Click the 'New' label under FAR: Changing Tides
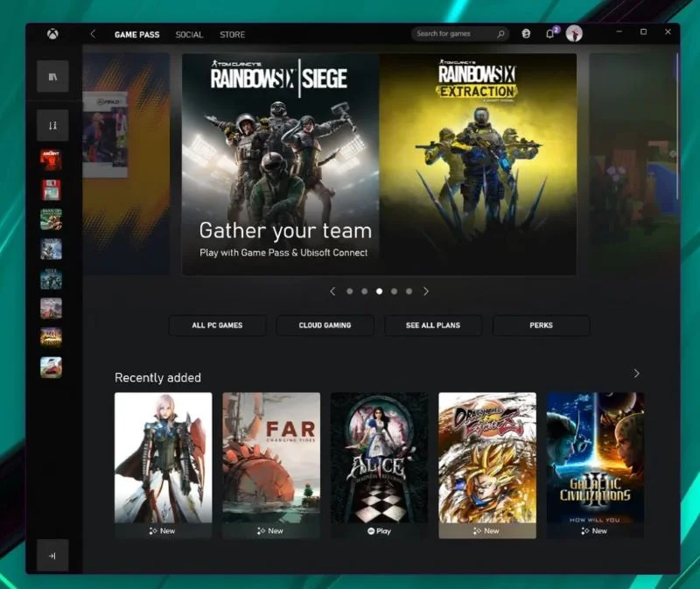This screenshot has height=589, width=700. [x=270, y=531]
